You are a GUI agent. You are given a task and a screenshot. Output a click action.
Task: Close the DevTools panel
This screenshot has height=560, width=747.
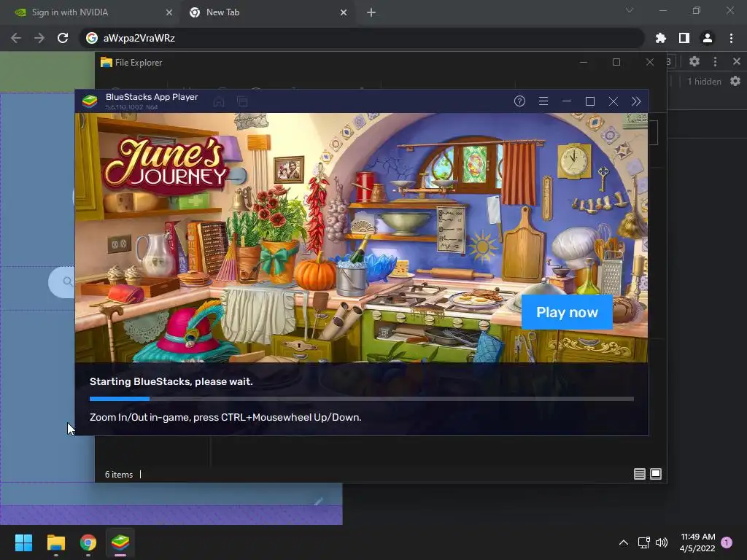pyautogui.click(x=737, y=61)
